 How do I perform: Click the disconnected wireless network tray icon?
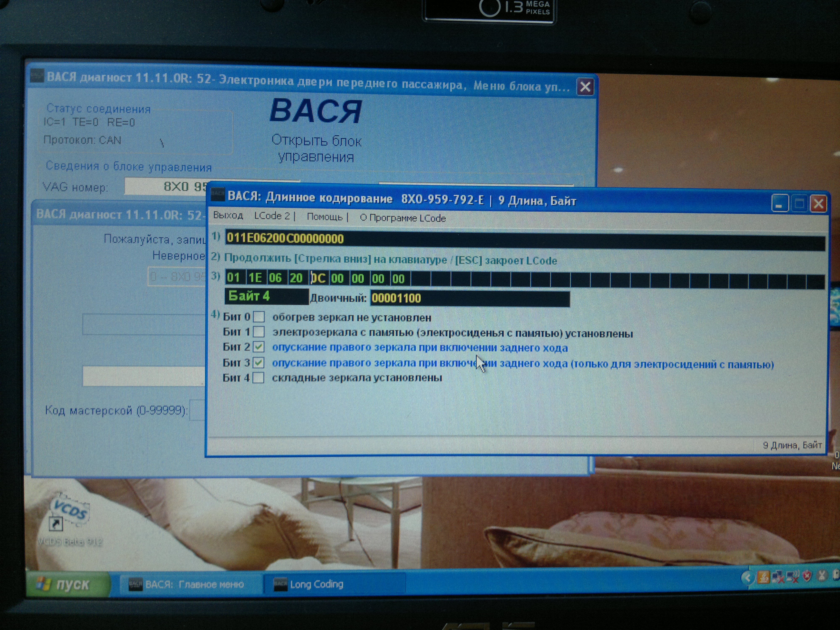tap(792, 577)
